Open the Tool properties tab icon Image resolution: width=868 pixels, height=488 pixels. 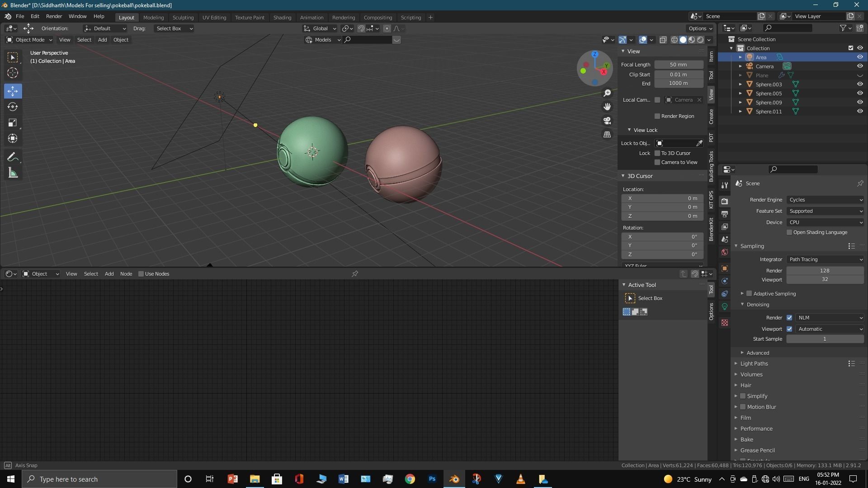click(x=725, y=185)
